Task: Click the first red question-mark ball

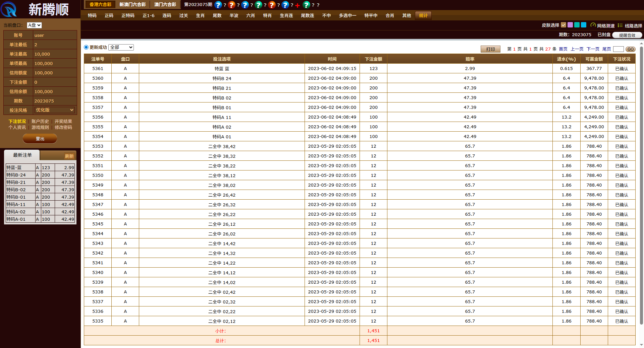Action: [x=231, y=5]
